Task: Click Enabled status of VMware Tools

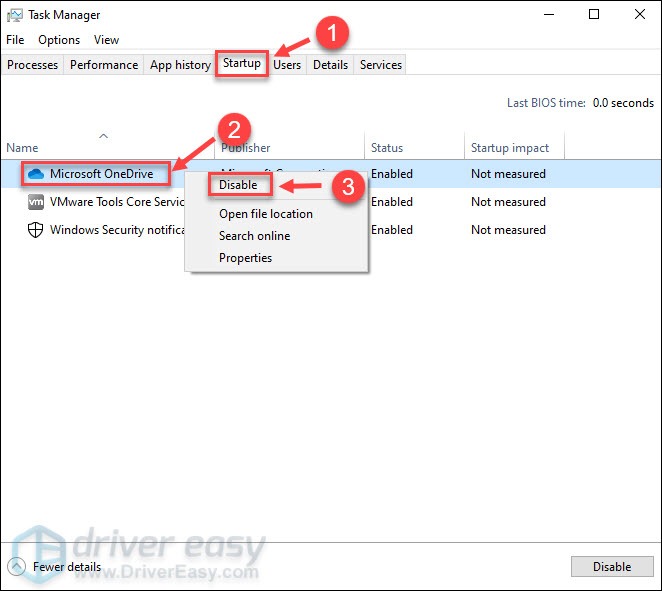Action: tap(392, 202)
